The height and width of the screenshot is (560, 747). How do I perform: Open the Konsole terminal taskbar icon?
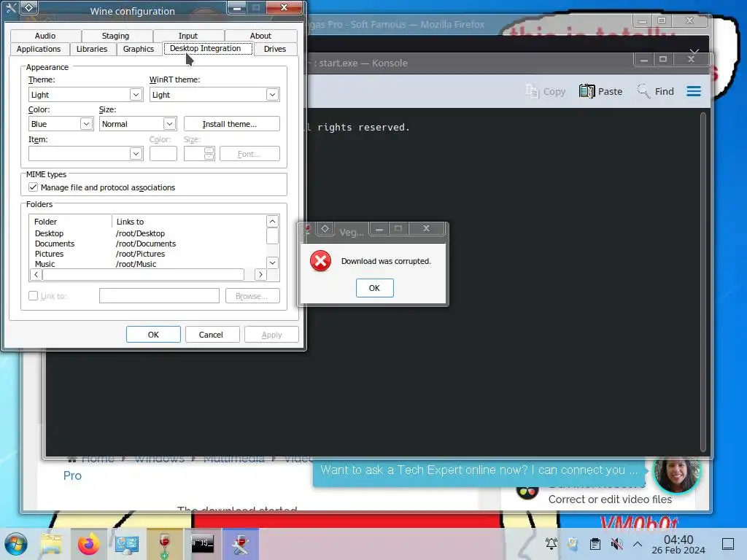point(203,544)
